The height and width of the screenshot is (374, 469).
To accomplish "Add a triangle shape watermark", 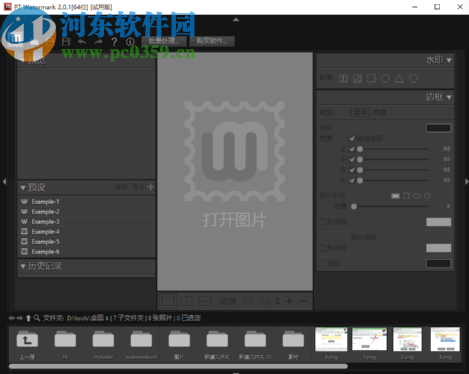I will 399,79.
